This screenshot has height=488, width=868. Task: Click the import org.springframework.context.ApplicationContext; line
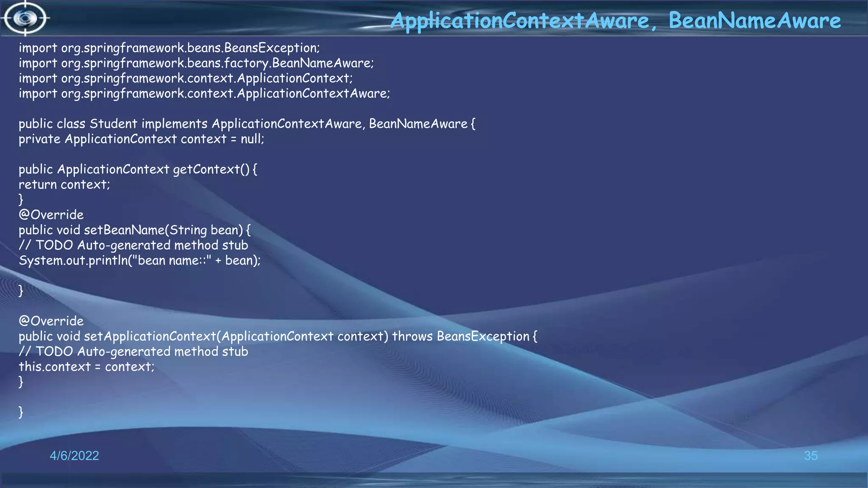pyautogui.click(x=186, y=78)
